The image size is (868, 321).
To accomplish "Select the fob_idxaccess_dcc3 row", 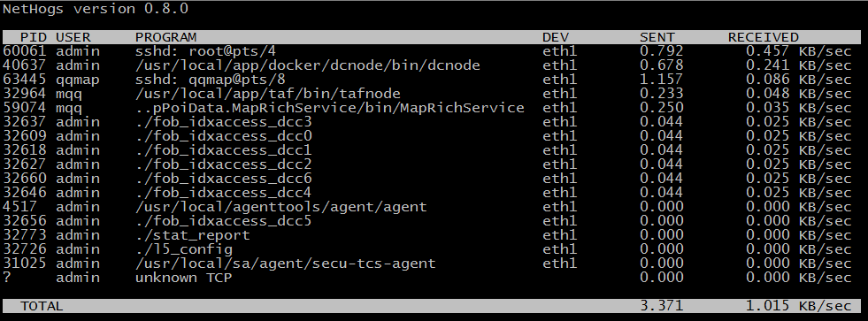I will point(427,122).
